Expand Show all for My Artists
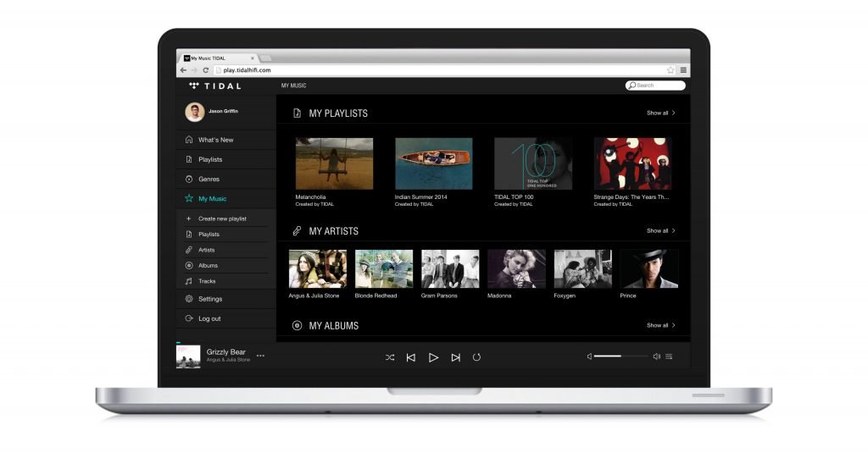The height and width of the screenshot is (459, 868). click(x=660, y=230)
